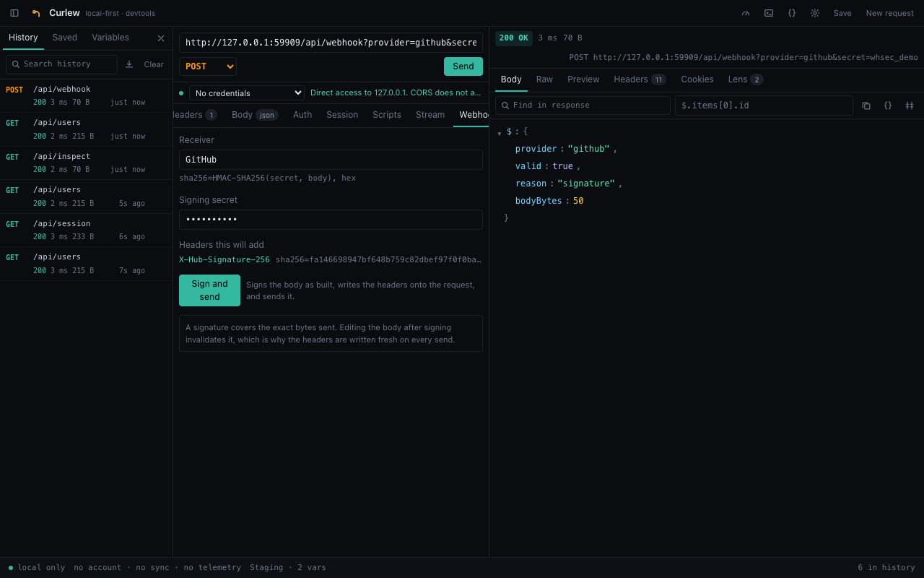924x578 pixels.
Task: Clear the request history
Action: coord(154,64)
